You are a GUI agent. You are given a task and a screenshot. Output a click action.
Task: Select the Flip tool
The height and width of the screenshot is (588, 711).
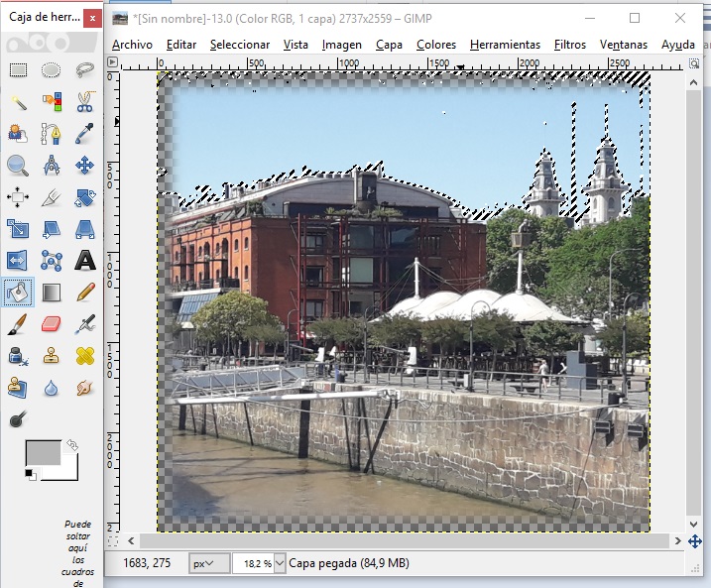[18, 261]
